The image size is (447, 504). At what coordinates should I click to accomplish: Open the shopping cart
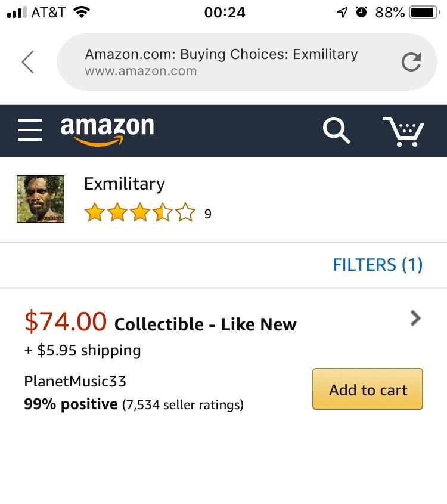[405, 132]
